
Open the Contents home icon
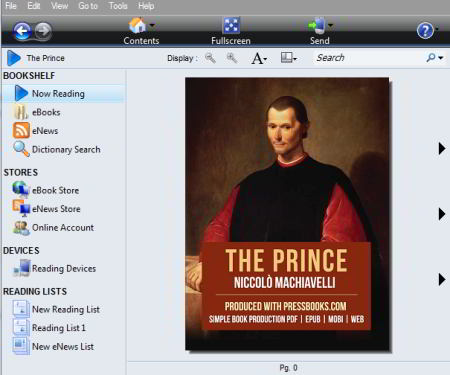tap(137, 25)
